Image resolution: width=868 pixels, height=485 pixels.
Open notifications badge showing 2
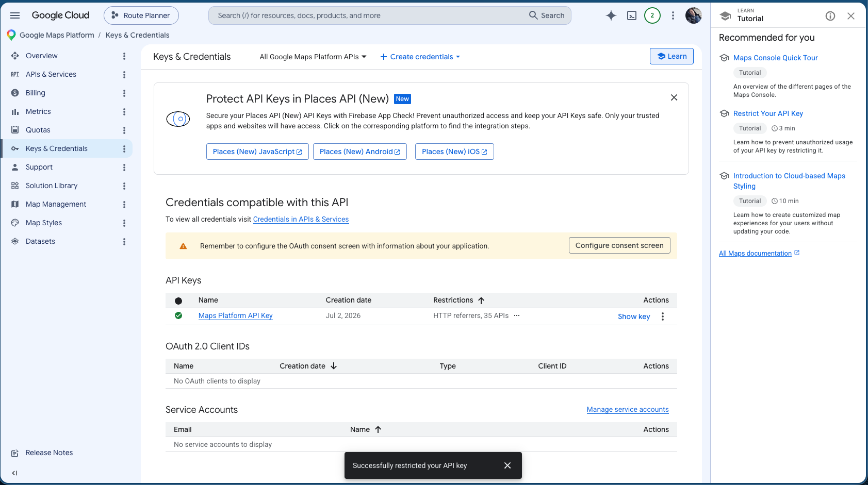[x=652, y=15]
